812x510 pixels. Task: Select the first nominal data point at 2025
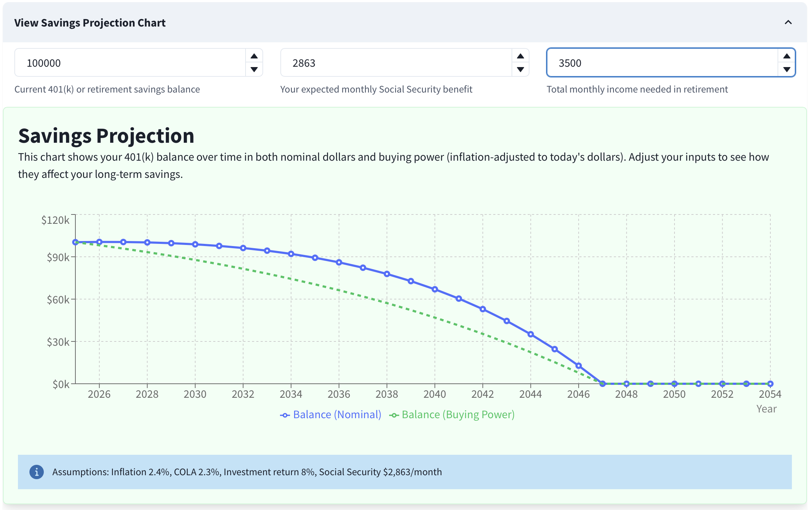pos(75,242)
